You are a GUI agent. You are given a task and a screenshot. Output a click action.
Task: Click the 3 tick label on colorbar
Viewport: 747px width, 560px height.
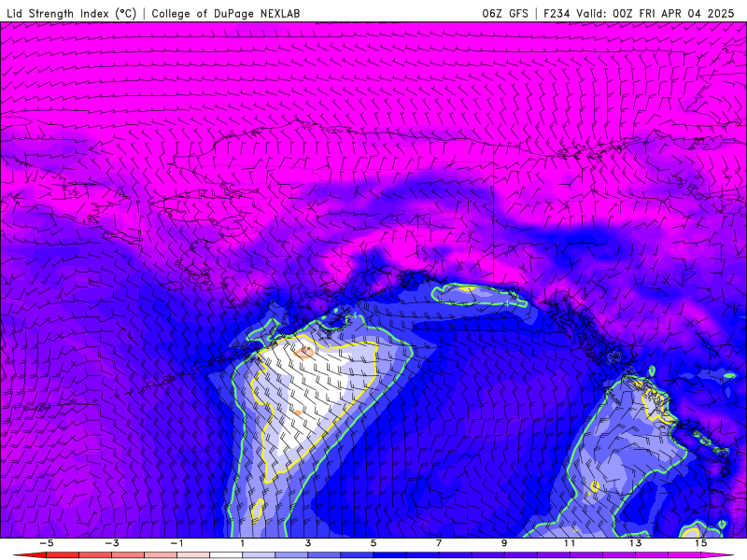(308, 543)
